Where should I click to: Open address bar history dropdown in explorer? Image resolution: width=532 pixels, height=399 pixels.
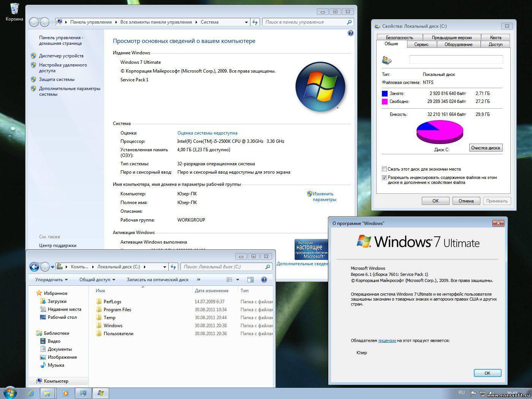165,267
